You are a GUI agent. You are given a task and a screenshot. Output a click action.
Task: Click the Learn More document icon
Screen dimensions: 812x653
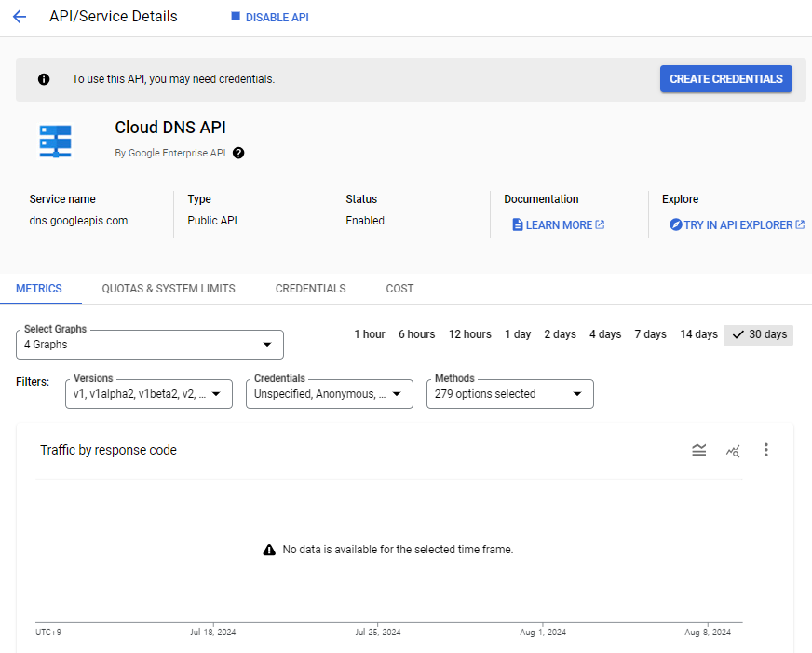pyautogui.click(x=518, y=224)
